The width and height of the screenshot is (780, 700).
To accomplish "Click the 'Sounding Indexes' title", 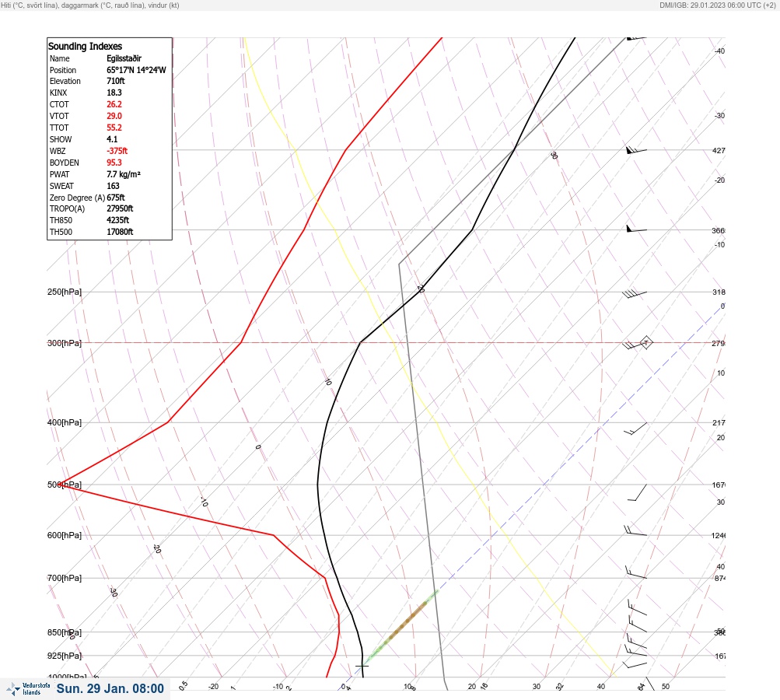I will 85,46.
